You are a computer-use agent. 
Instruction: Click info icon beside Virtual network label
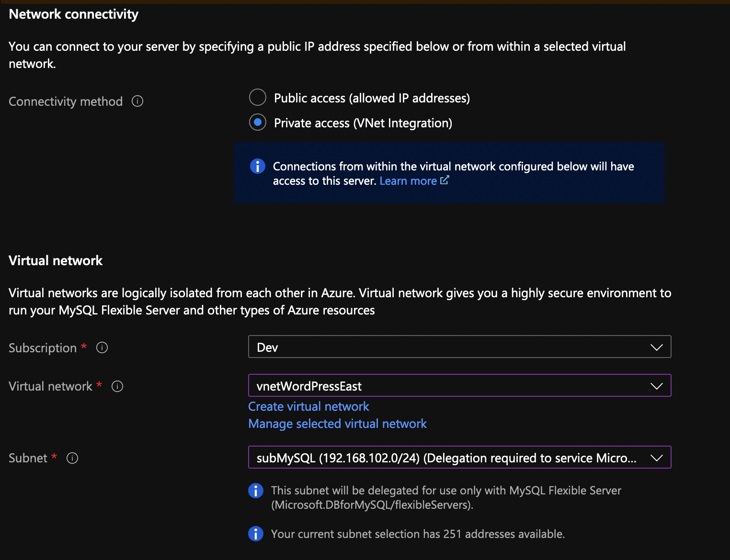point(117,386)
